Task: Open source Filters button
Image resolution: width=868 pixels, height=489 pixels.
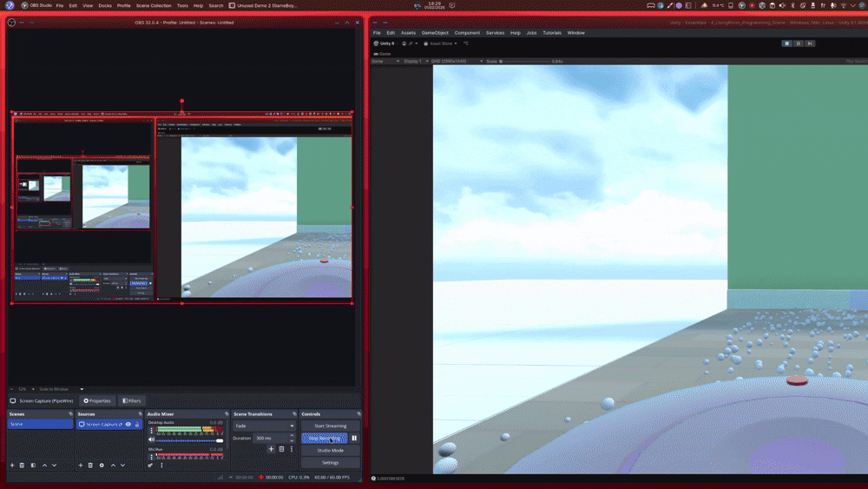Action: 131,400
